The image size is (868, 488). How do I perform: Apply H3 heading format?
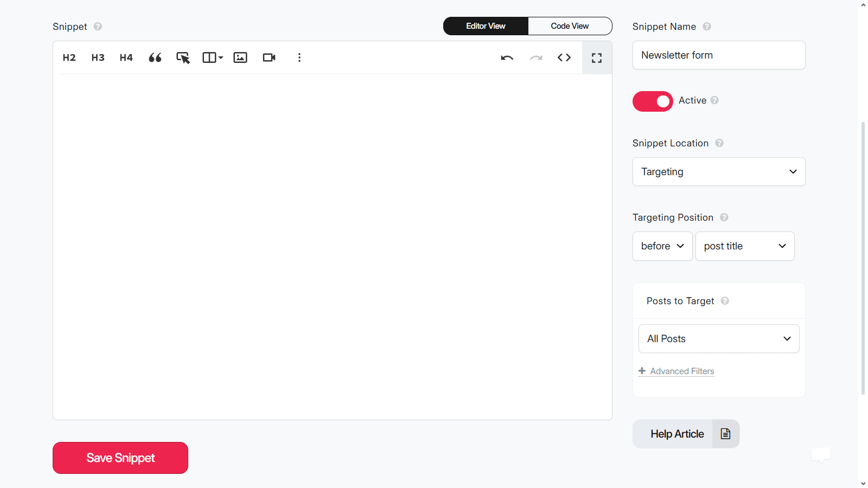click(x=98, y=57)
